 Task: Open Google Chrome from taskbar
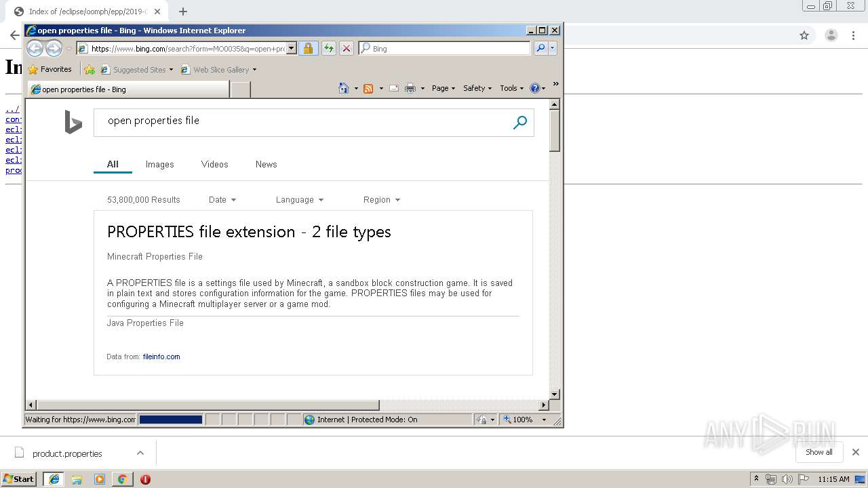point(122,479)
